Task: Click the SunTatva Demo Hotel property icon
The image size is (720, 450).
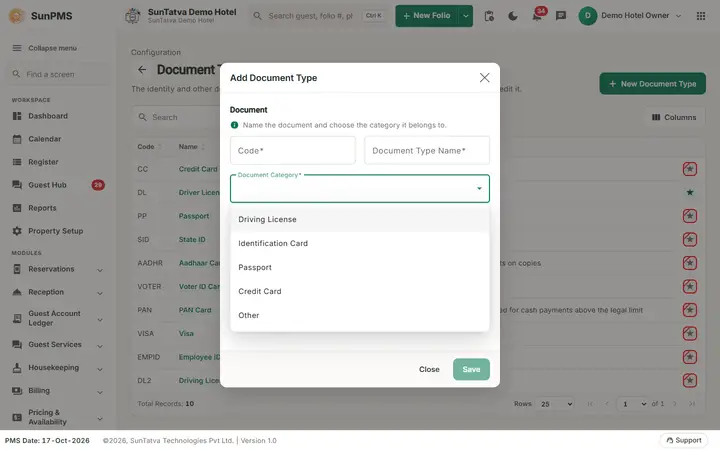Action: (x=133, y=16)
